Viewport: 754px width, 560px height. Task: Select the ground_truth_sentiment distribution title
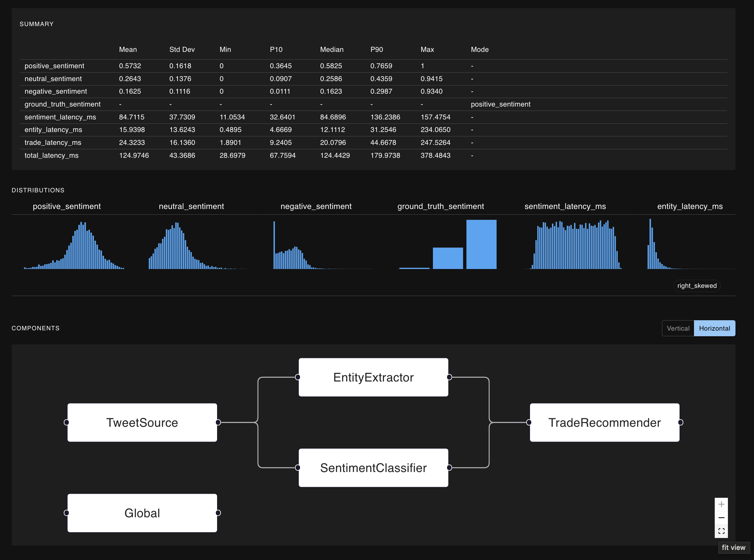440,206
